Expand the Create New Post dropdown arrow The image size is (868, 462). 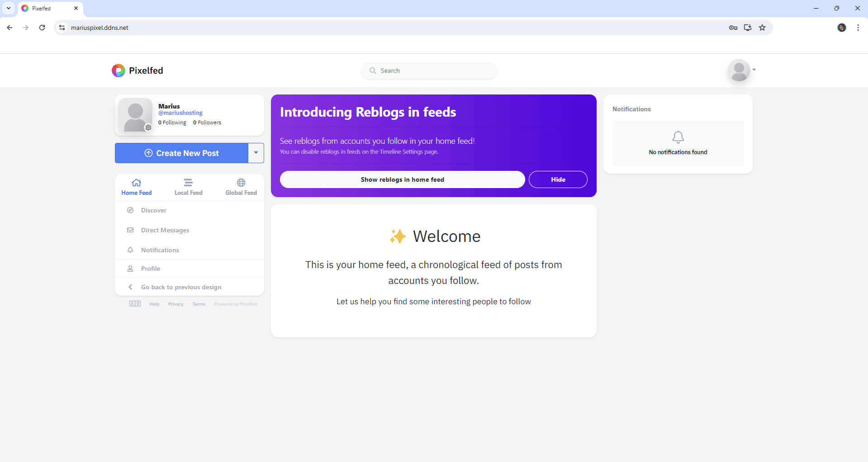coord(256,153)
